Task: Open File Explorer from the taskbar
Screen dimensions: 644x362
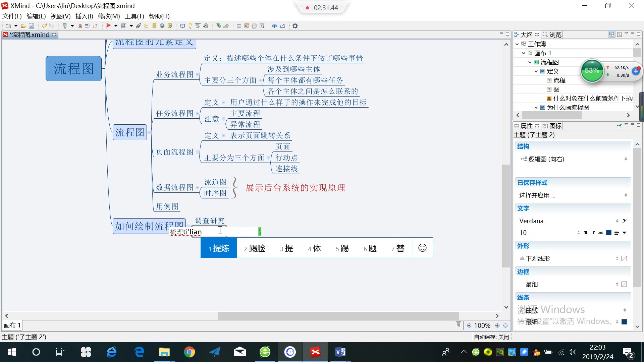Action: 164,352
